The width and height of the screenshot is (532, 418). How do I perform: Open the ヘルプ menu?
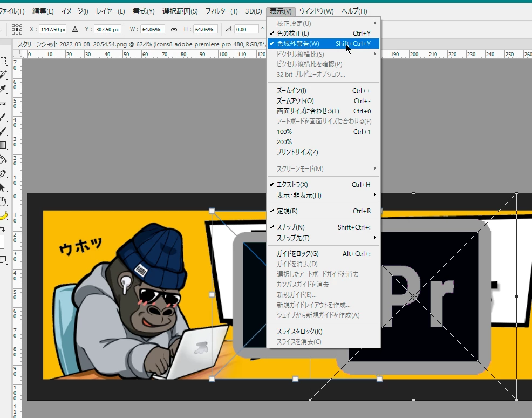tap(354, 11)
